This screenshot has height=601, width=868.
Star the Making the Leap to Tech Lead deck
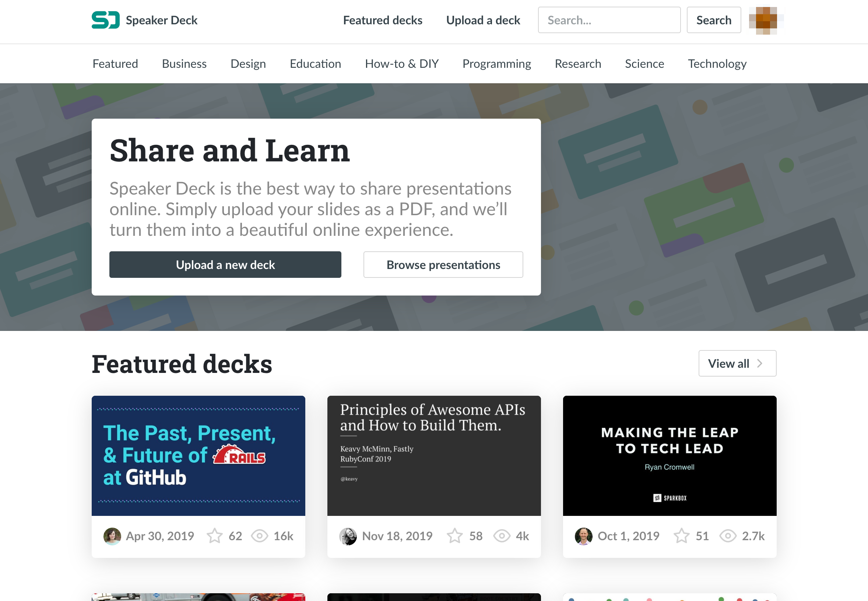pos(681,536)
